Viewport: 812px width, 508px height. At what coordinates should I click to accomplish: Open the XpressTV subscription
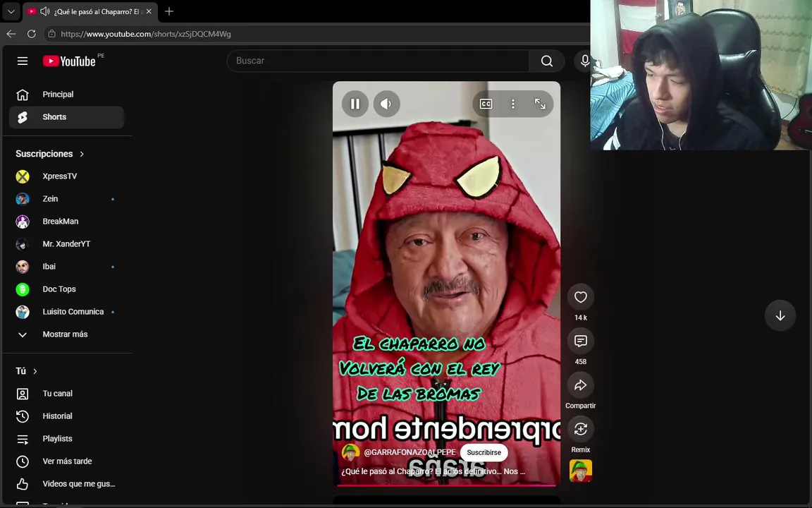66,176
